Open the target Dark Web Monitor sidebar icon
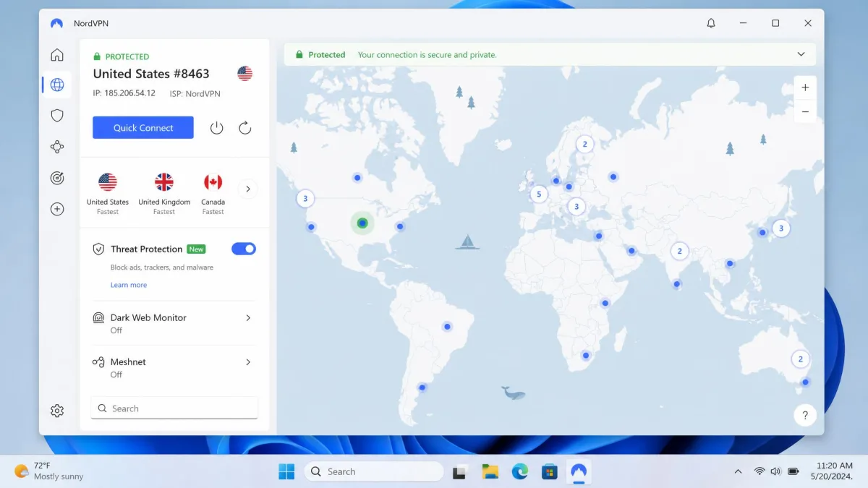Image resolution: width=868 pixels, height=488 pixels. 57,178
